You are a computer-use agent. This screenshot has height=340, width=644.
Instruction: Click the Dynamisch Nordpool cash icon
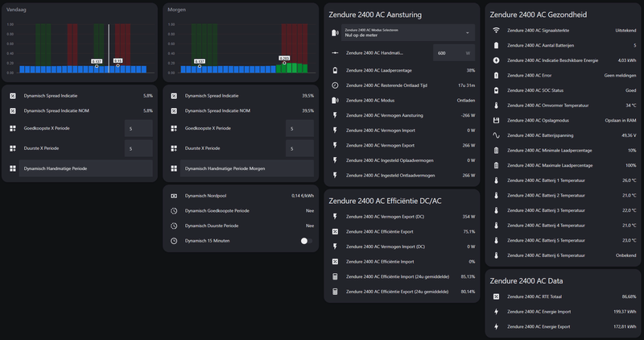[x=174, y=196]
